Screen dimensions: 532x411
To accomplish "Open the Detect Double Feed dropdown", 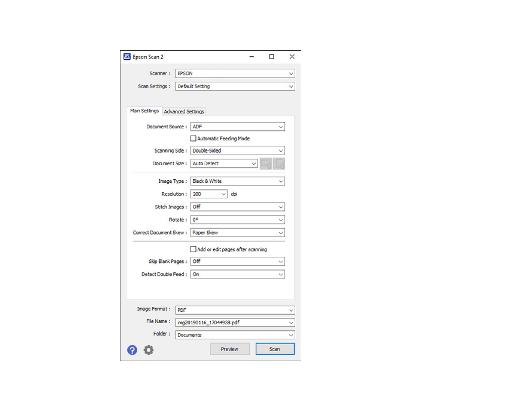I will pos(237,274).
